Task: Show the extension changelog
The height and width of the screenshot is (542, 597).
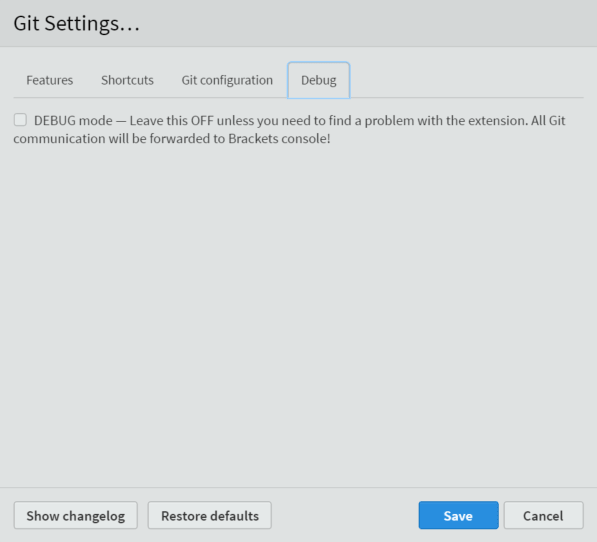Action: 75,515
